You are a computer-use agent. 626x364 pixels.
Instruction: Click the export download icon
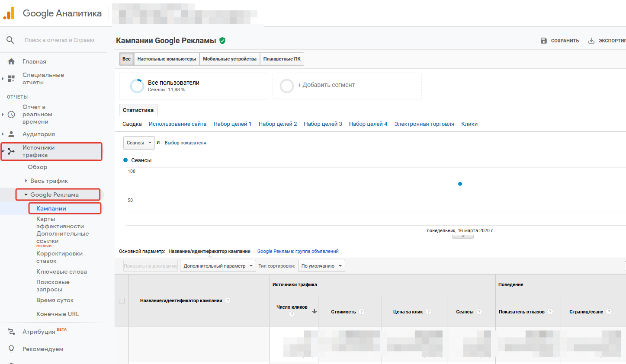pos(591,41)
